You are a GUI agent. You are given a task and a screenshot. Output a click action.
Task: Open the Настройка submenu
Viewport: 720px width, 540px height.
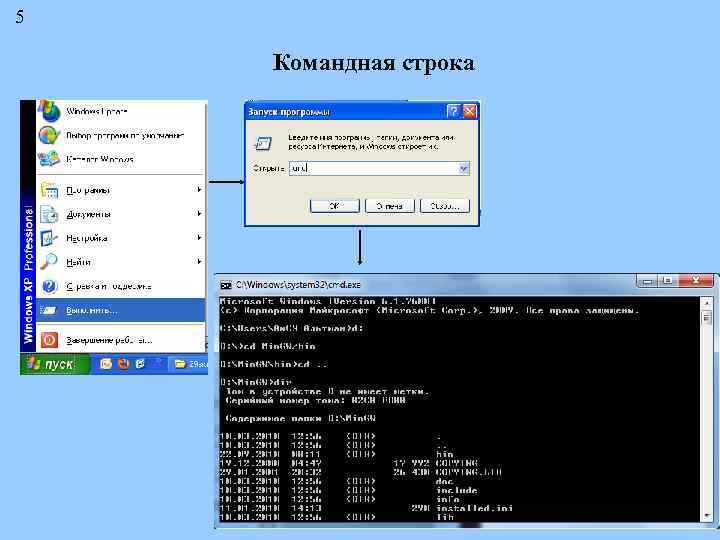tap(121, 238)
